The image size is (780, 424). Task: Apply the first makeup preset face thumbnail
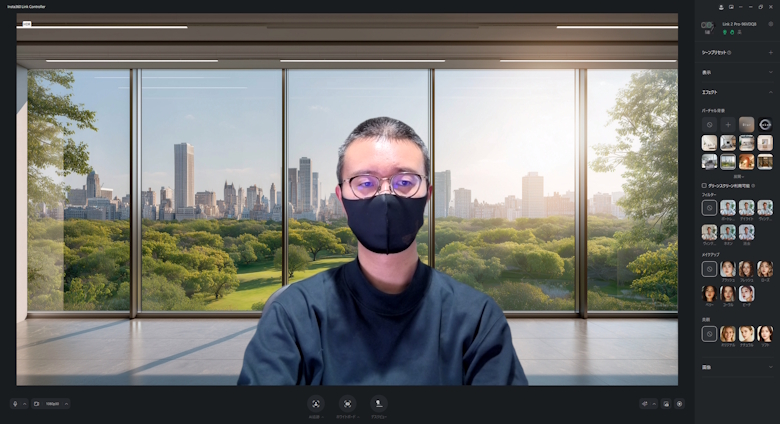(x=728, y=269)
